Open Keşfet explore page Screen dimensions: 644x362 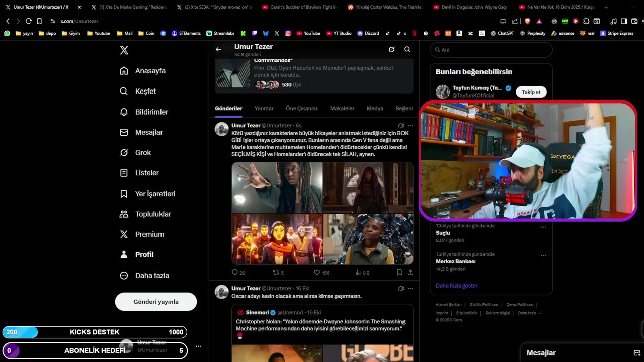click(x=138, y=91)
